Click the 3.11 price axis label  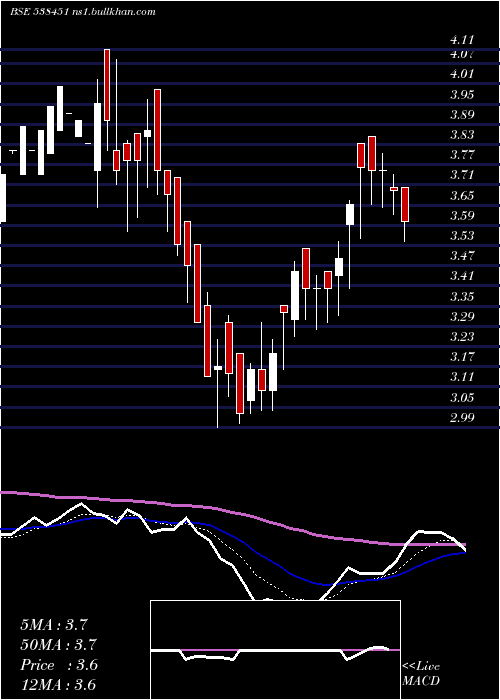(x=462, y=377)
